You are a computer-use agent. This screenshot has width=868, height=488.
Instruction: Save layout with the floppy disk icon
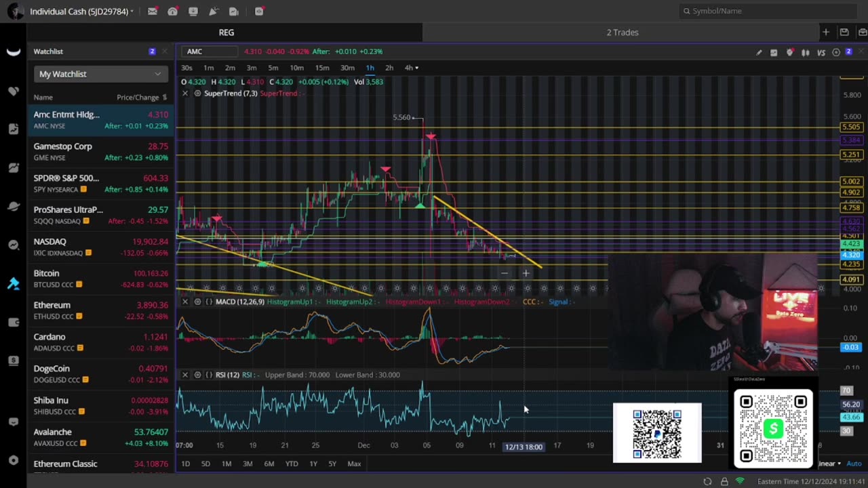[x=844, y=32]
